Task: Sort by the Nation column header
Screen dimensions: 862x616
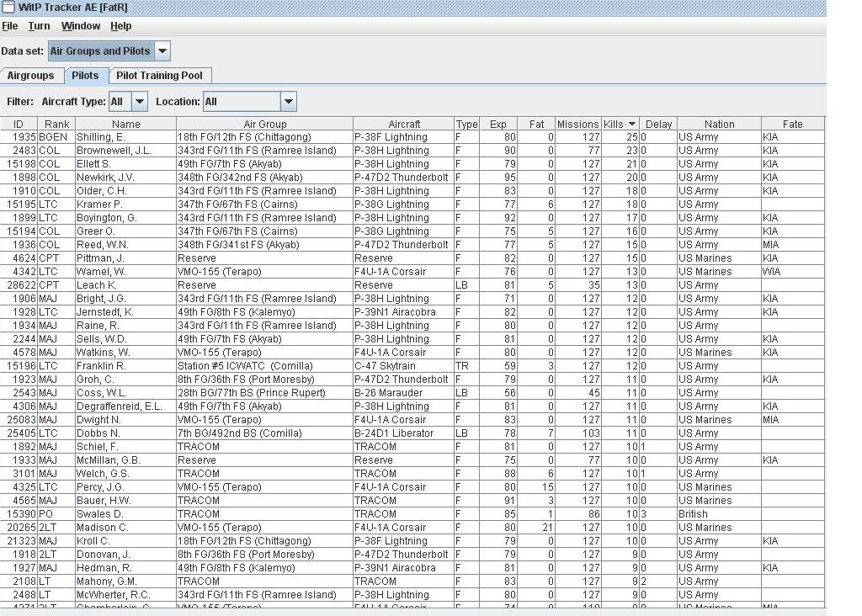Action: click(x=719, y=125)
